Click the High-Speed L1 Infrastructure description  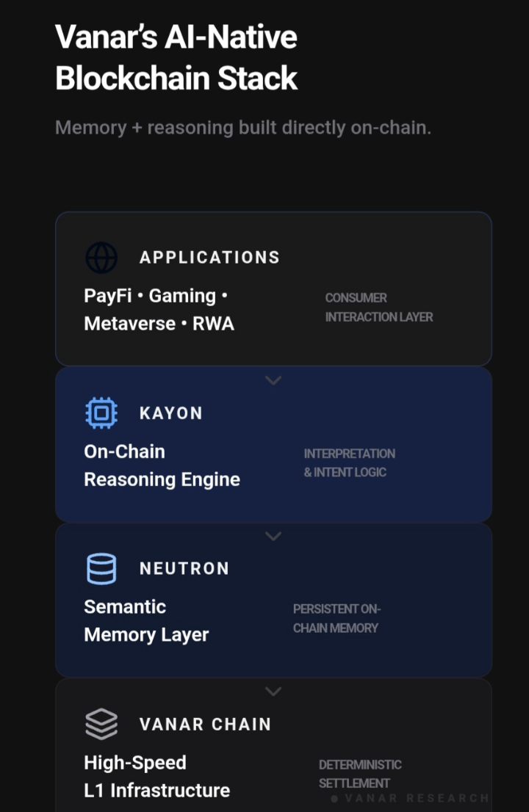click(156, 777)
